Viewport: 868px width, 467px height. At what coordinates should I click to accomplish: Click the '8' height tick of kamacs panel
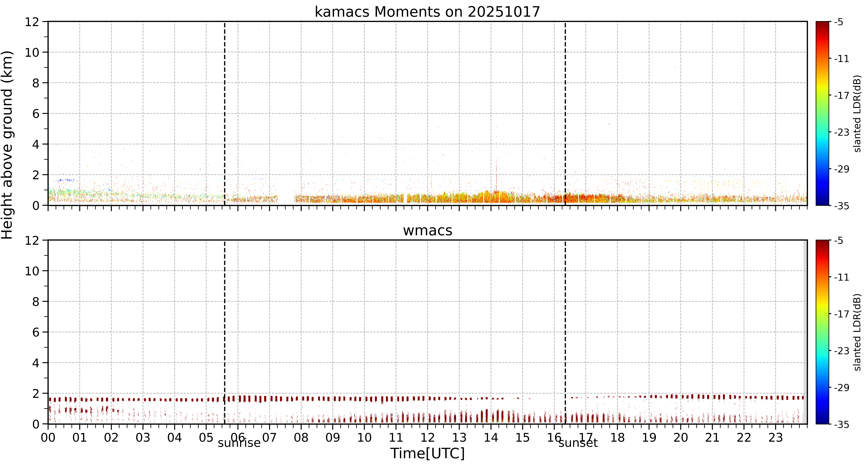click(x=36, y=83)
